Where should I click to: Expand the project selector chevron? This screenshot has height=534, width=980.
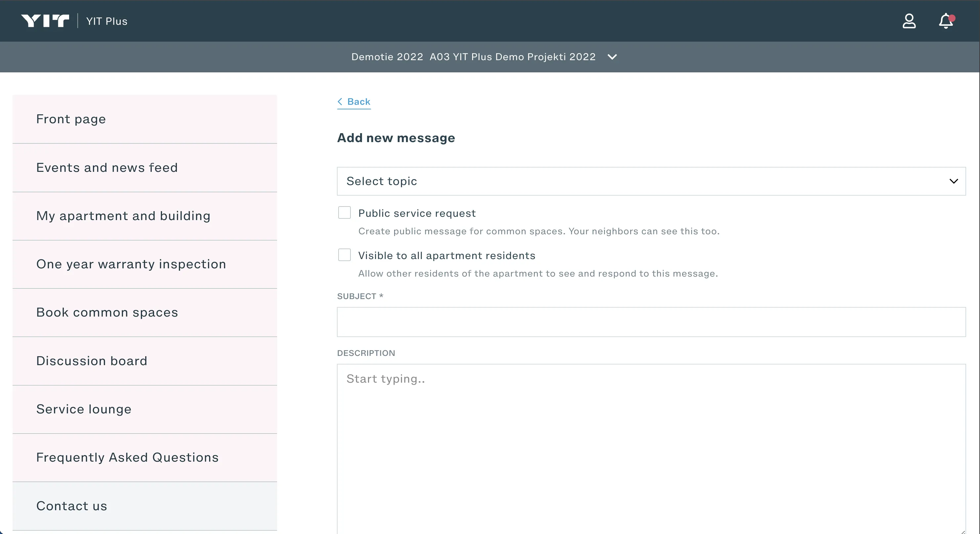point(612,57)
